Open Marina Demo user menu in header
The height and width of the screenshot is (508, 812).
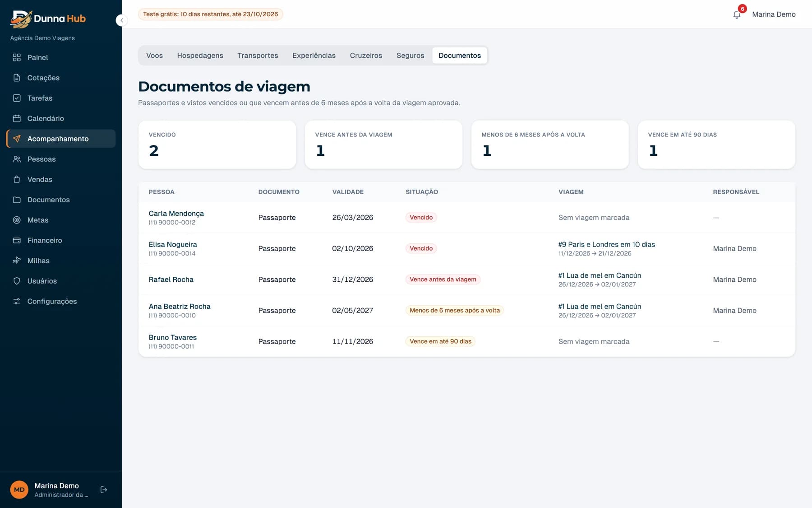click(774, 14)
